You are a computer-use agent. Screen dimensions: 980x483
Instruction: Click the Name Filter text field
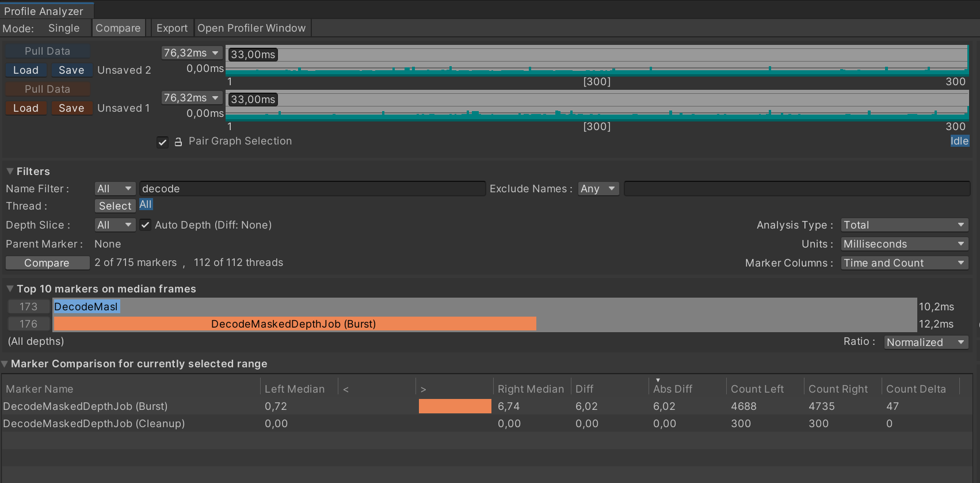[312, 189]
